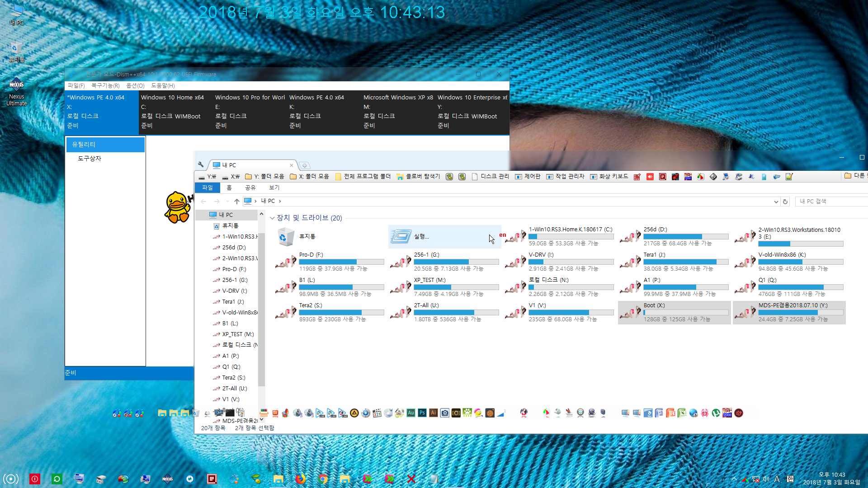Open 작업 관리자 from the toolbar

[565, 177]
